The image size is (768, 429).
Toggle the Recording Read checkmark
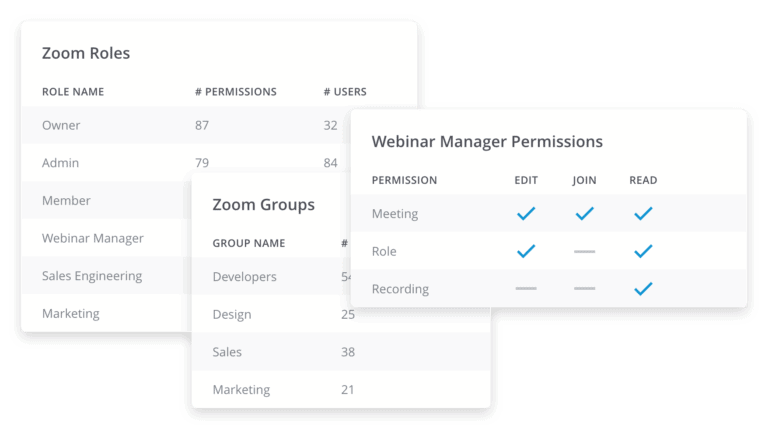click(643, 289)
